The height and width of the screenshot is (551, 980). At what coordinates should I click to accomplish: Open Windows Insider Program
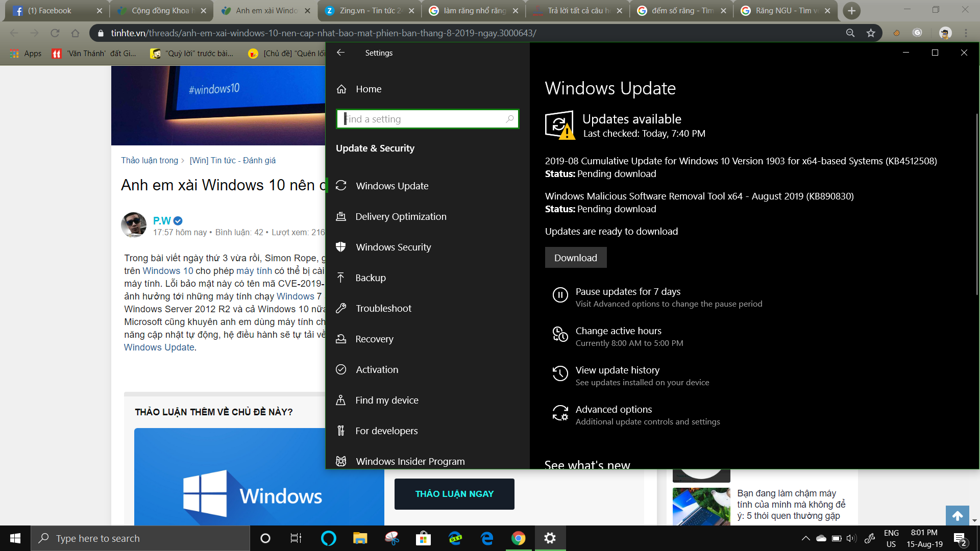[x=410, y=461]
